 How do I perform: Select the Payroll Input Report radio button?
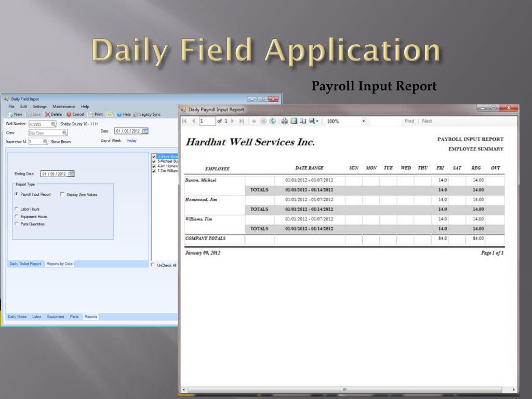pos(16,194)
